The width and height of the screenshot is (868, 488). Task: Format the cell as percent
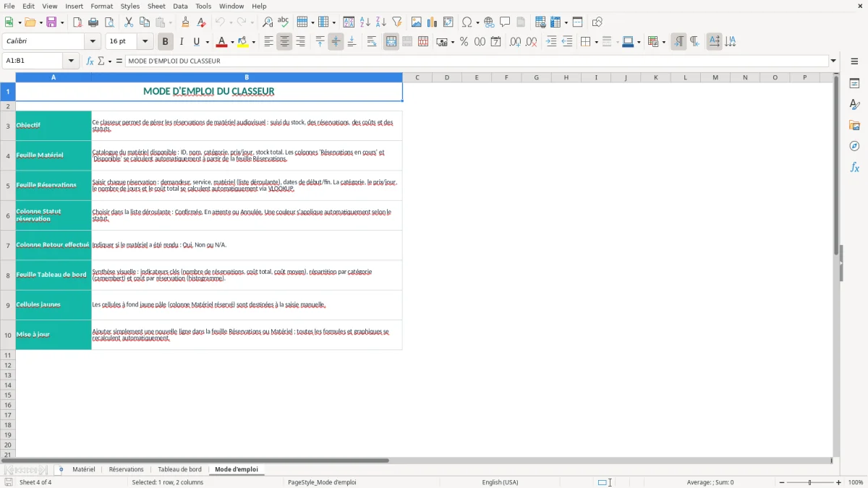coord(464,42)
